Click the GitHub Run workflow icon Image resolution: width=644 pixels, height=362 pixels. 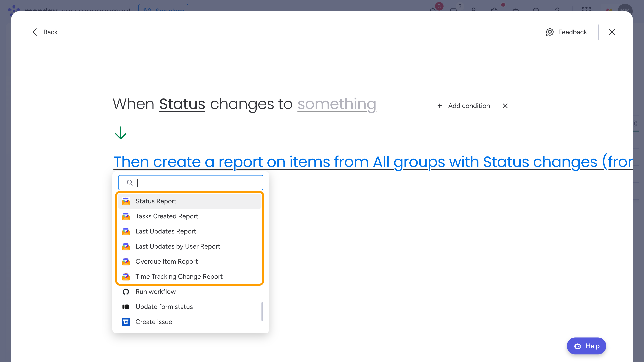click(x=126, y=292)
